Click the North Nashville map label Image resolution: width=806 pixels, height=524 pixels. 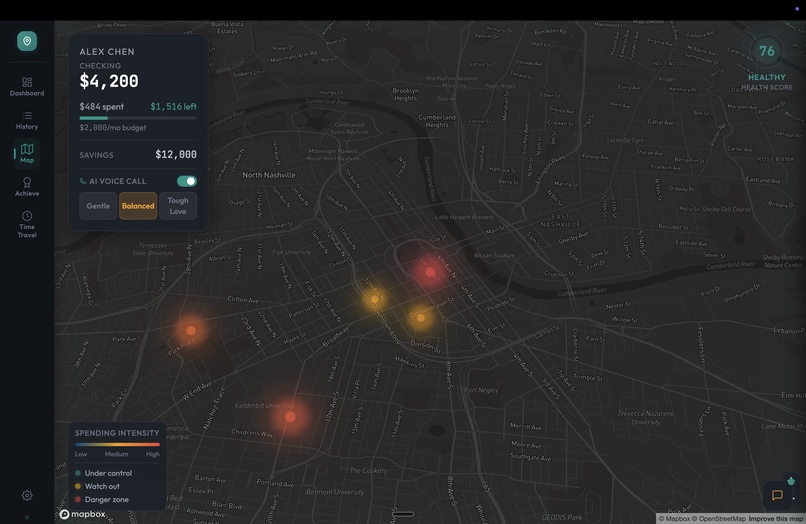click(269, 175)
